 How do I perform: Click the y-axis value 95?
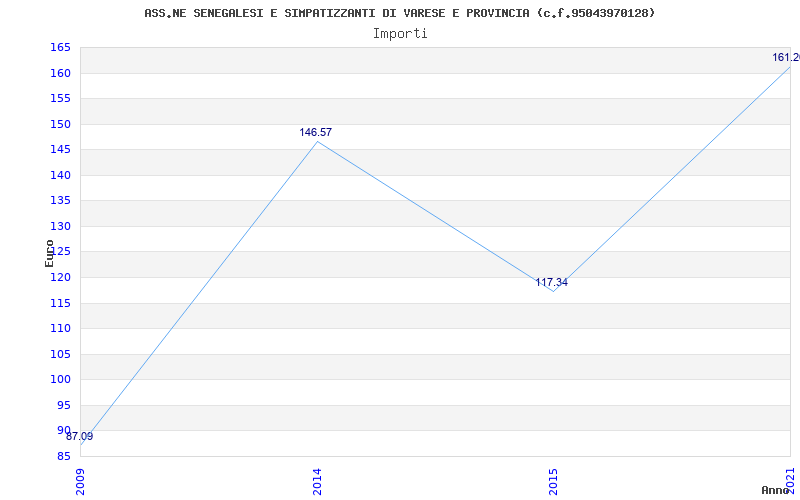click(x=64, y=405)
